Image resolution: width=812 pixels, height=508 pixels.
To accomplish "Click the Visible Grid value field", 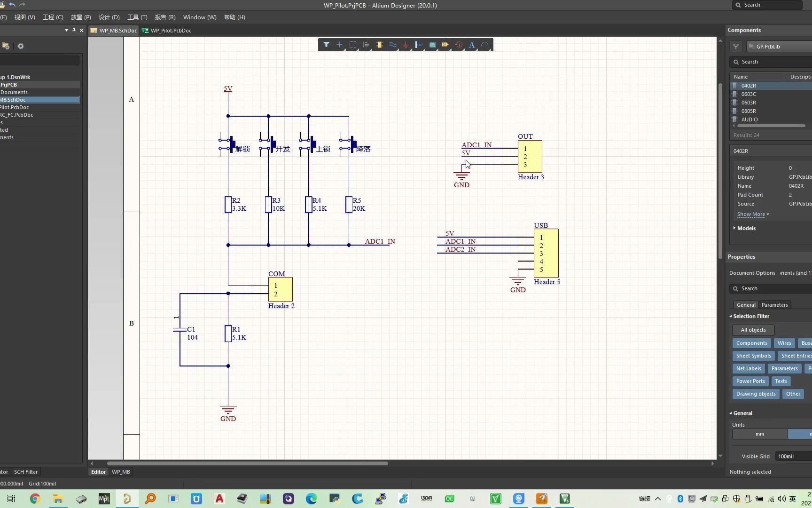I will (793, 456).
